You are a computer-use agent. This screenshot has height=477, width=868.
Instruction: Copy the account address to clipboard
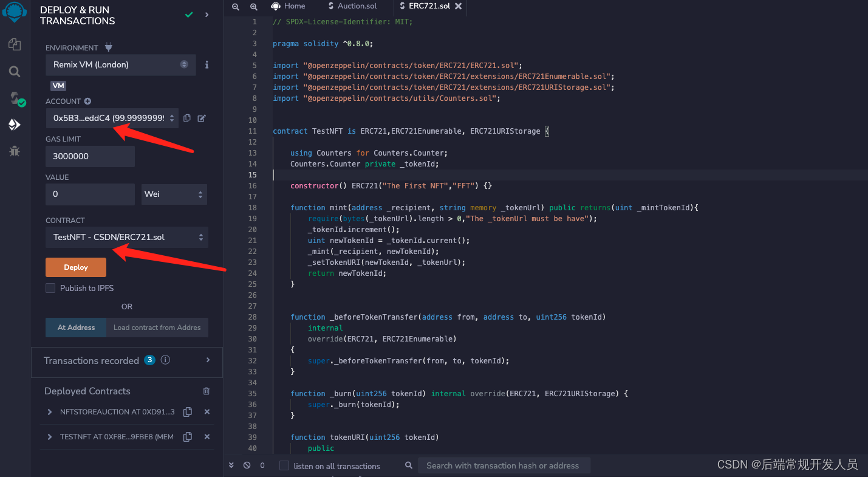pos(187,118)
